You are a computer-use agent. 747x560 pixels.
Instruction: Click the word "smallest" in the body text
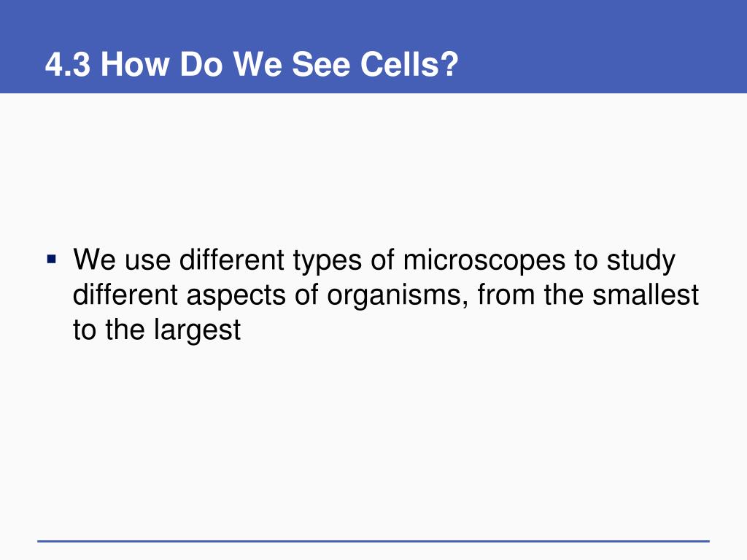click(x=645, y=295)
